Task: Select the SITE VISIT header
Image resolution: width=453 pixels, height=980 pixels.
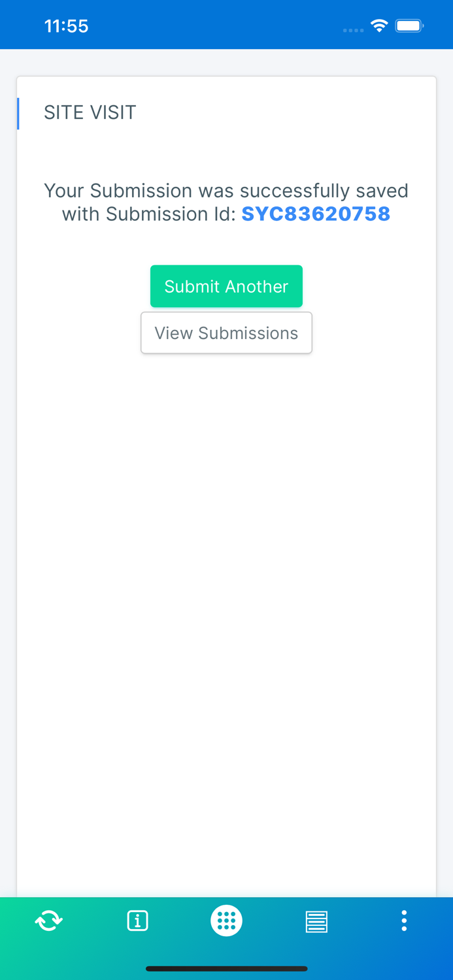Action: [x=90, y=112]
